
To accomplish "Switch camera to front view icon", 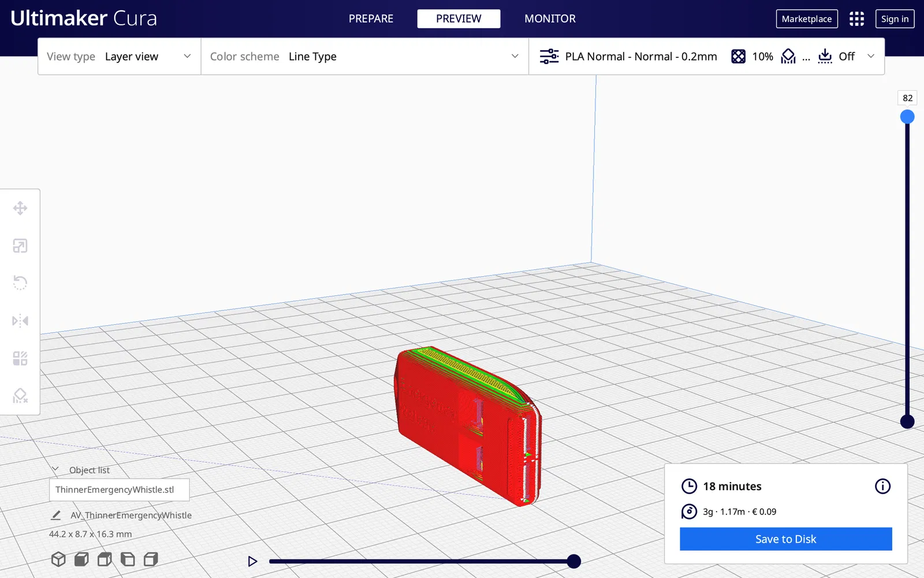I will [81, 559].
